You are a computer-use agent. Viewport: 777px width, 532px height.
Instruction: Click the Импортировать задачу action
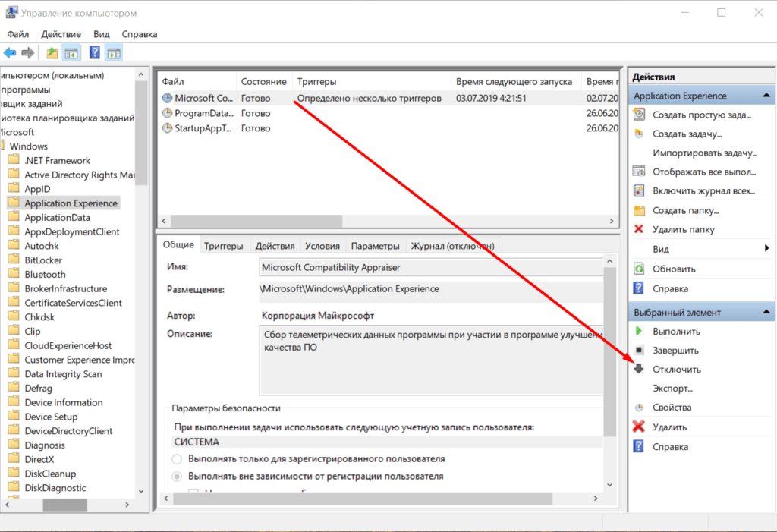click(705, 153)
